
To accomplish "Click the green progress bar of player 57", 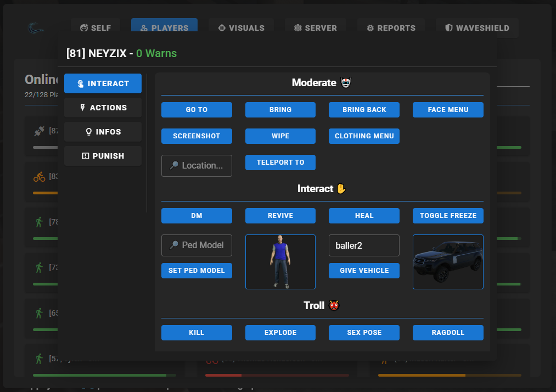I will (104, 375).
